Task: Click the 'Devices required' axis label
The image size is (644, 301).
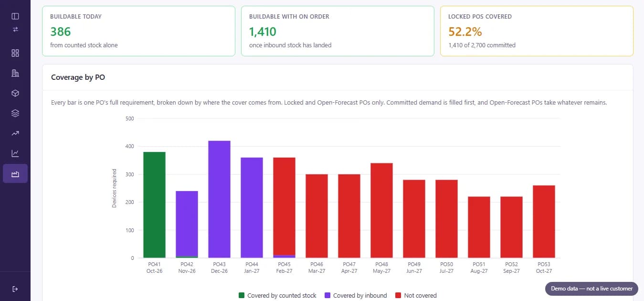Action: tap(115, 188)
